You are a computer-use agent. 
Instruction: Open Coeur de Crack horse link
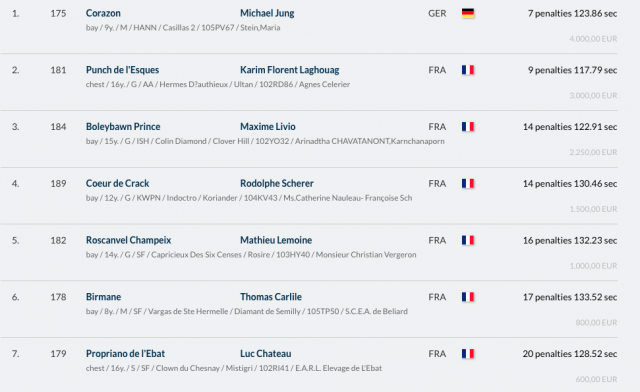(x=118, y=184)
